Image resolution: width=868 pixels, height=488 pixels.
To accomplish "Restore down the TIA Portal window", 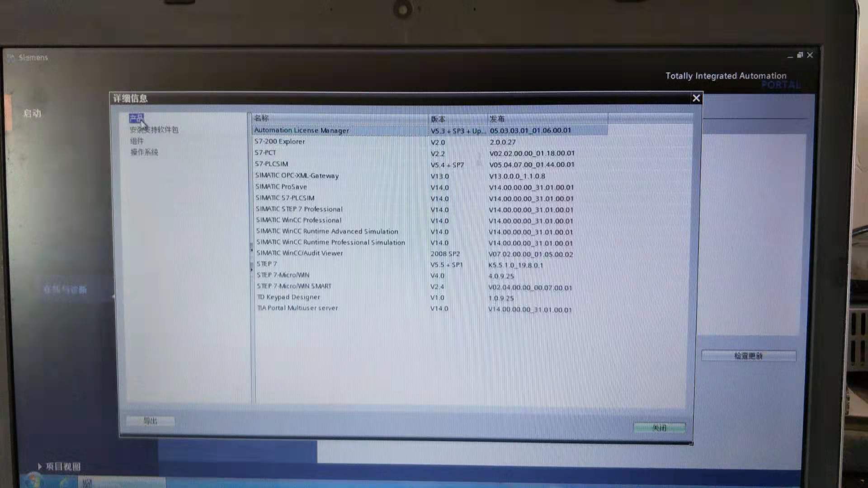I will tap(800, 55).
